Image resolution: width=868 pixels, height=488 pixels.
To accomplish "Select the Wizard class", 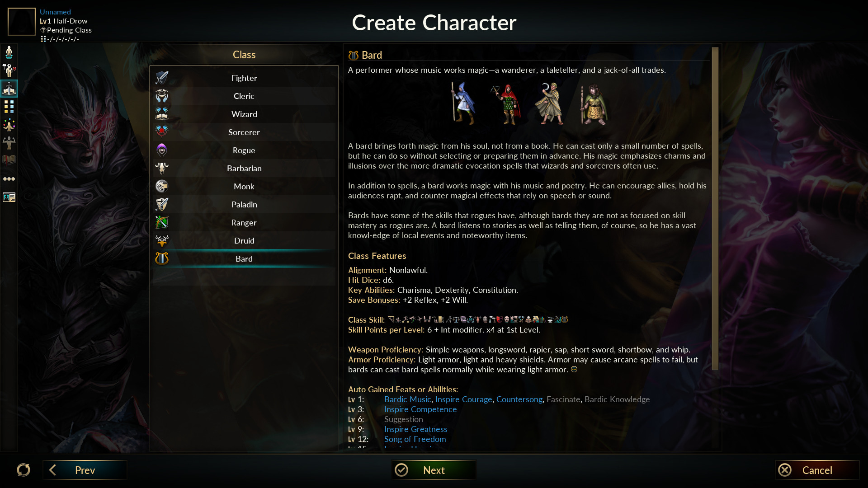I will (244, 114).
